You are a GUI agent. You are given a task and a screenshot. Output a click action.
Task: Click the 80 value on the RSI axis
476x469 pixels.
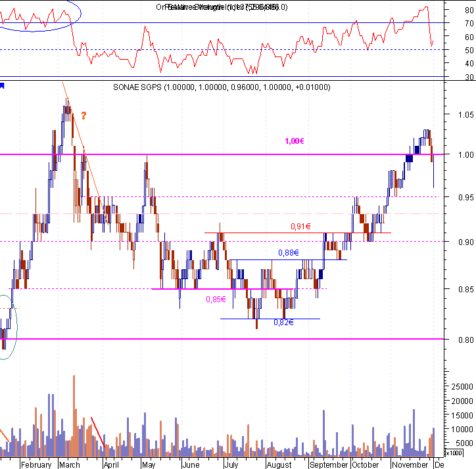[x=469, y=10]
